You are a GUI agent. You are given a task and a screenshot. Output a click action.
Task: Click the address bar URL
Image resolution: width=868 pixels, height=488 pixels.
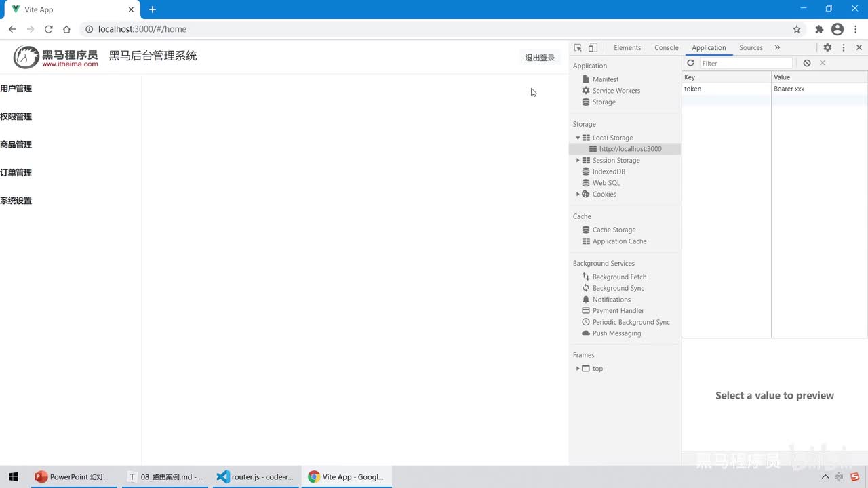[x=142, y=29]
